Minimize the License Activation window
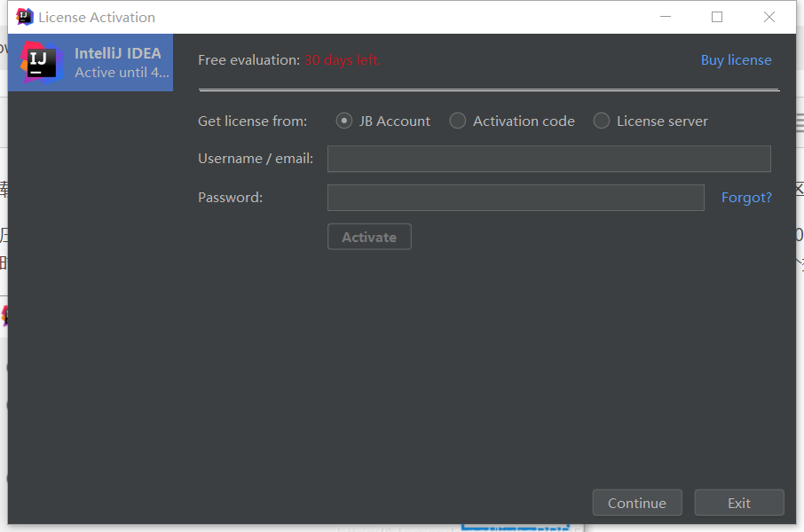 (666, 17)
